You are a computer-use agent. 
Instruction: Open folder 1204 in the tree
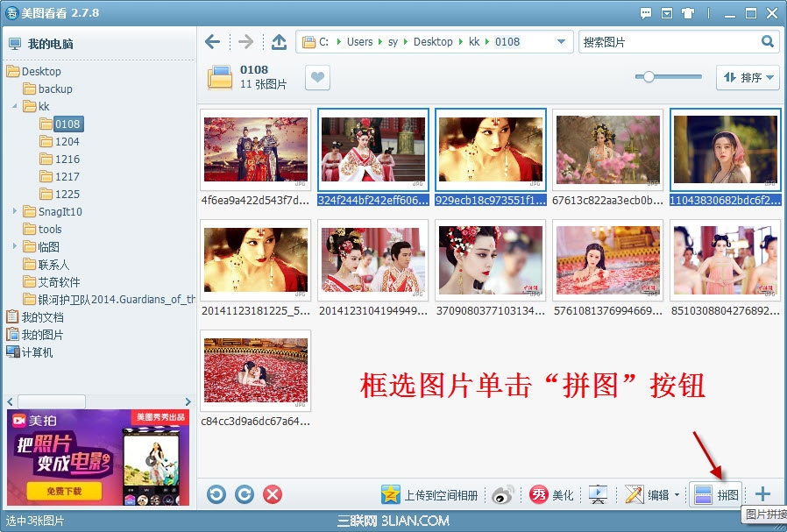pyautogui.click(x=60, y=141)
